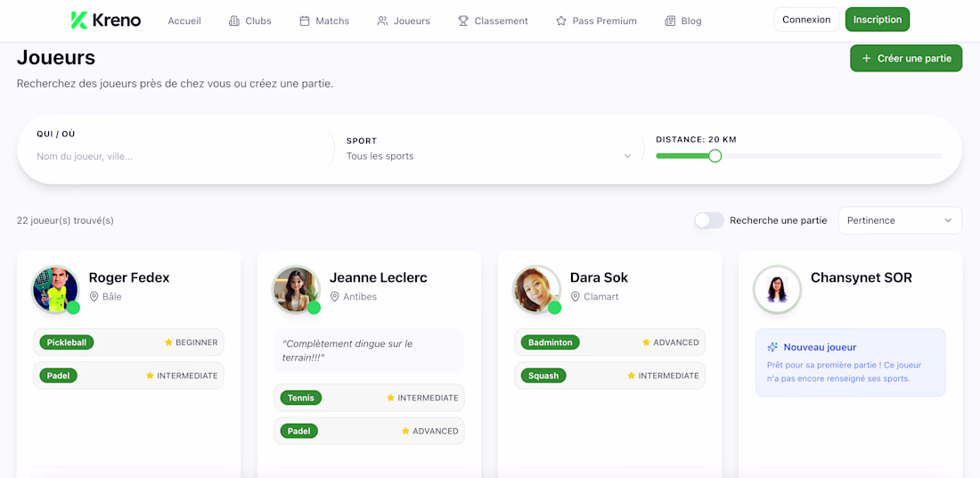Click the Chansynet SOR name
Image resolution: width=980 pixels, height=478 pixels.
tap(862, 277)
